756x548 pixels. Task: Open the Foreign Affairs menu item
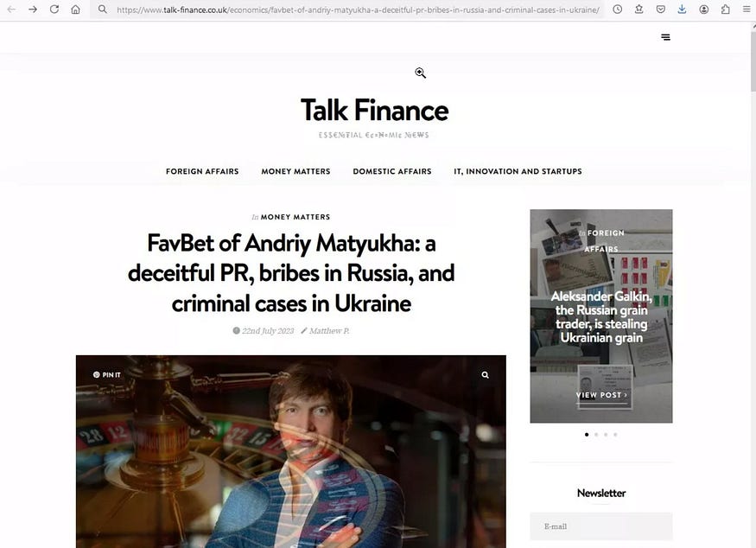coord(202,171)
